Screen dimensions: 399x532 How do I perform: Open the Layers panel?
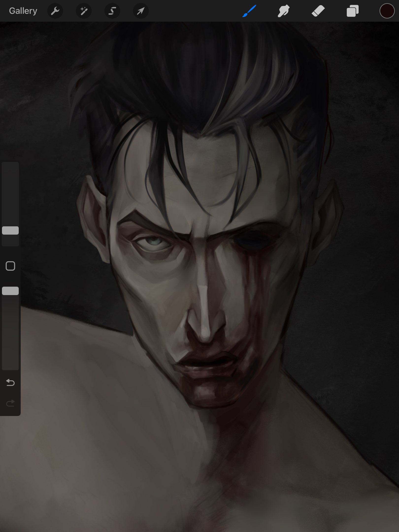[x=352, y=11]
